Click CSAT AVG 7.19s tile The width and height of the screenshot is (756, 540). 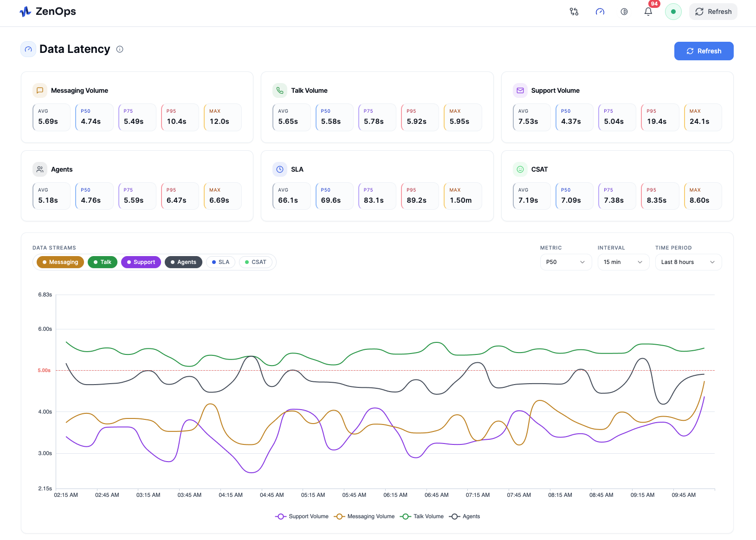pyautogui.click(x=532, y=196)
